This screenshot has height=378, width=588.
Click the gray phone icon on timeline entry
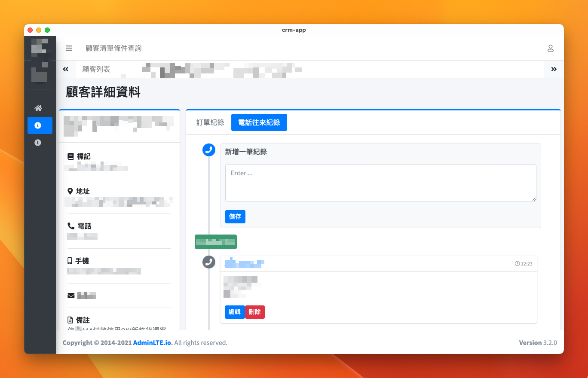(x=209, y=262)
